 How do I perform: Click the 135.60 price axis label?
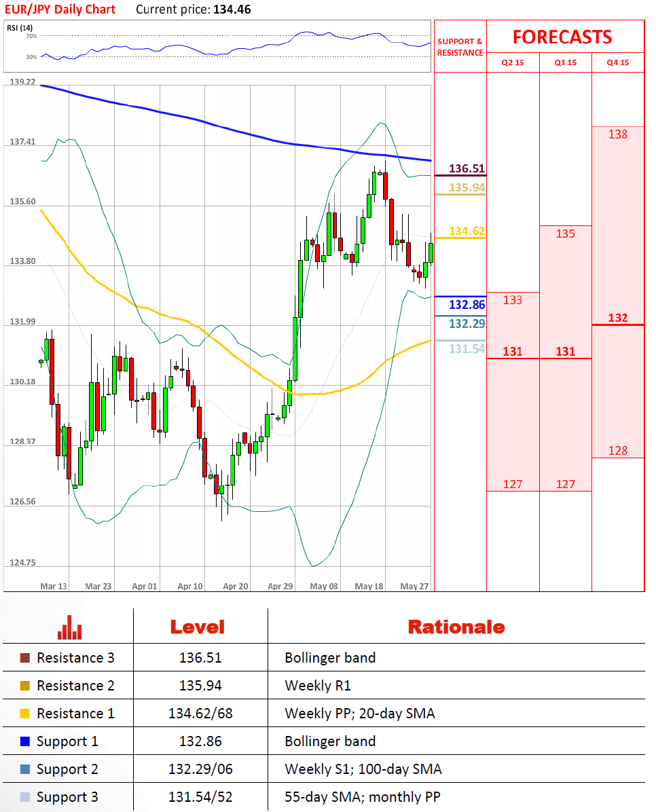23,202
